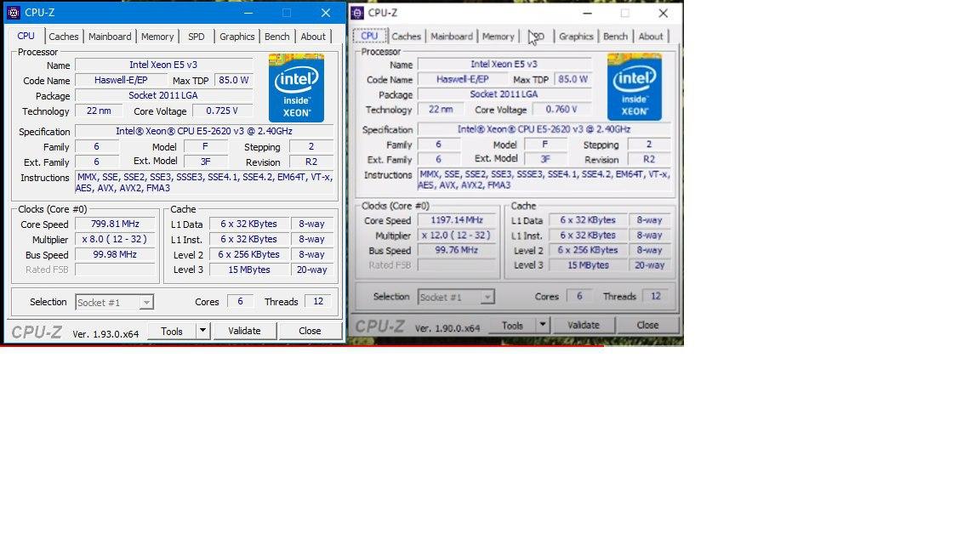This screenshot has height=551, width=980.
Task: Click L1 Data 6 x 32 KBytes in left window
Action: pos(249,224)
